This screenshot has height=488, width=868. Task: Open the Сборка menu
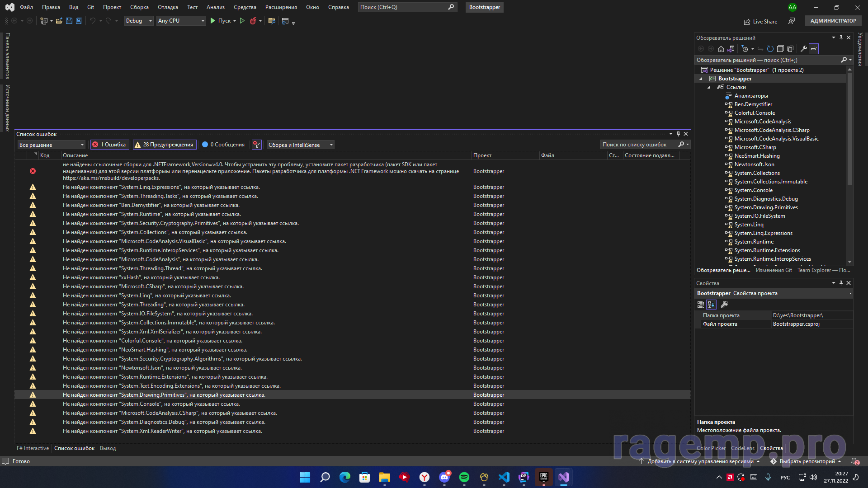139,7
